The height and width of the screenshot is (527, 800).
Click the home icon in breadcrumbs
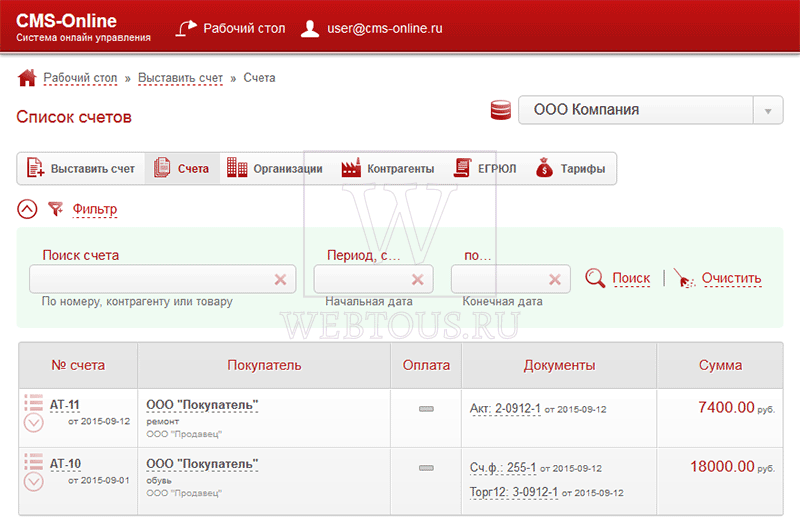coord(27,78)
